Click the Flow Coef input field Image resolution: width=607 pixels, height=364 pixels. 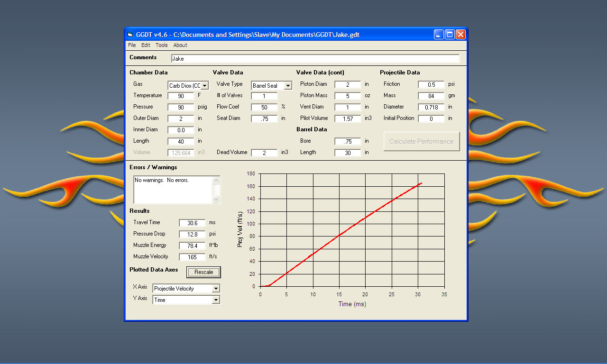click(264, 107)
